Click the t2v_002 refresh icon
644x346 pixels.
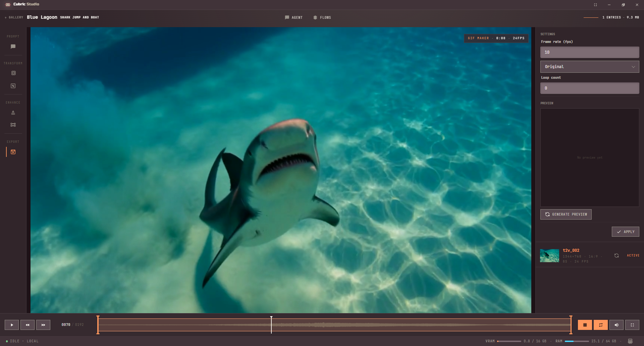[x=616, y=255]
